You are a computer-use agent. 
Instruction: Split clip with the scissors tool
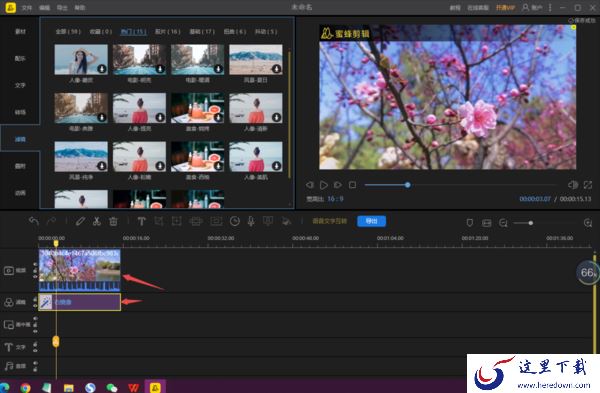coord(96,221)
